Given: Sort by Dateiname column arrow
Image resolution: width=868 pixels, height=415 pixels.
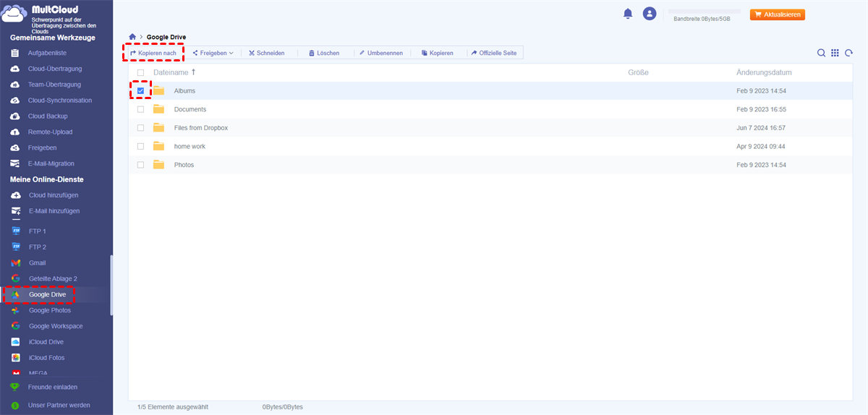Looking at the screenshot, I should click(193, 72).
